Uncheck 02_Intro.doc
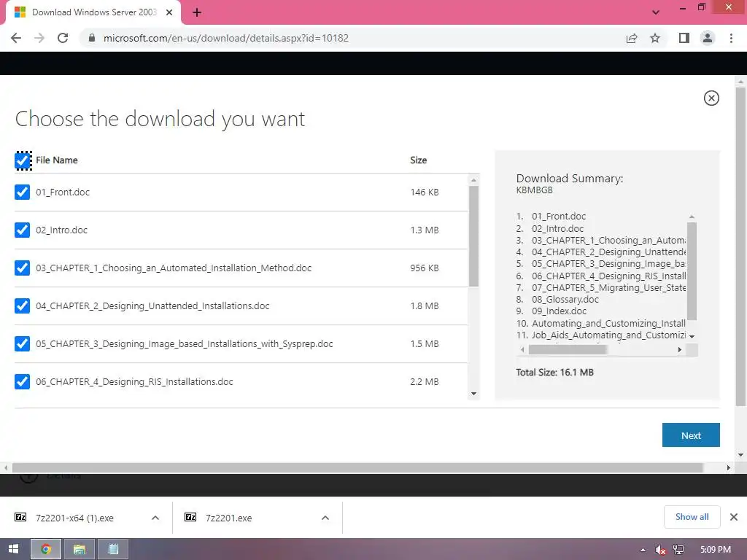The height and width of the screenshot is (560, 747). tap(22, 230)
